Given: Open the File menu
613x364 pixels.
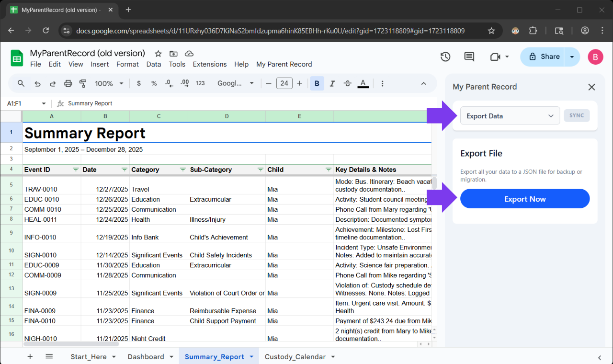Looking at the screenshot, I should pyautogui.click(x=35, y=64).
